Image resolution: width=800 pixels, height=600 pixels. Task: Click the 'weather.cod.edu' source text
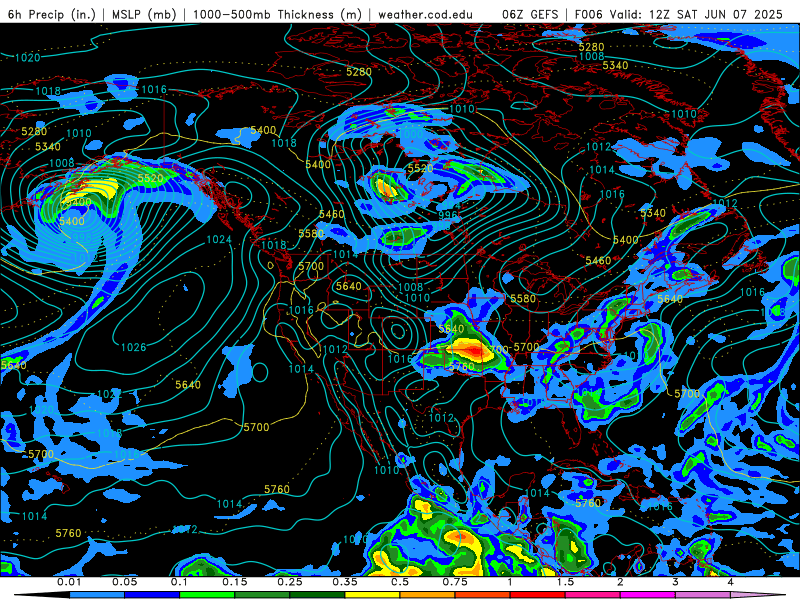(x=425, y=14)
